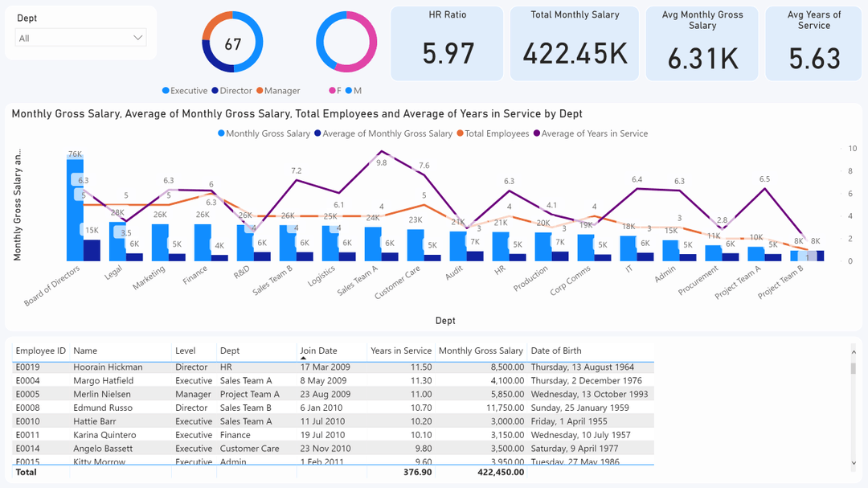Toggle sort order on the Years in Service column
This screenshot has height=488, width=868.
[400, 351]
